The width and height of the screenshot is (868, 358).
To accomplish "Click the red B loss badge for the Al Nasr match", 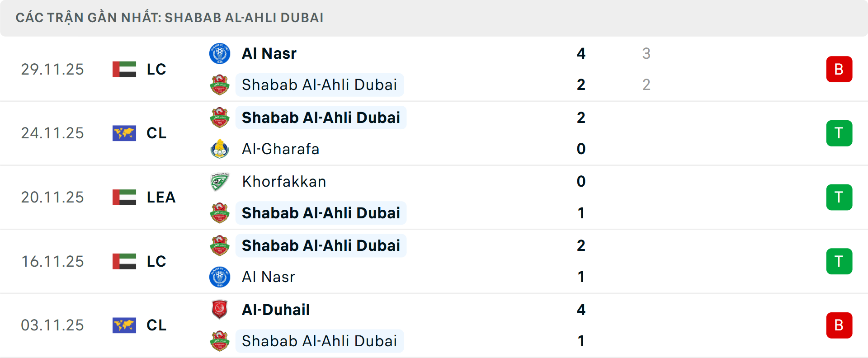I will point(839,69).
